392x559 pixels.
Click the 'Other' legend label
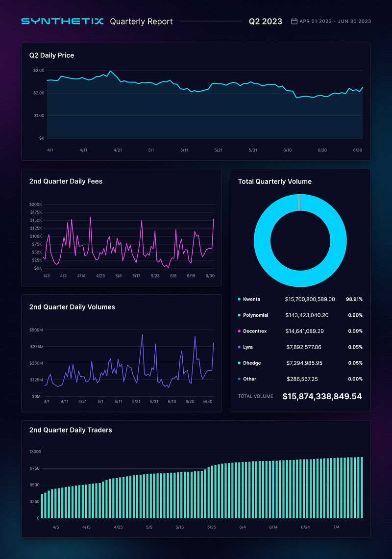[x=249, y=379]
